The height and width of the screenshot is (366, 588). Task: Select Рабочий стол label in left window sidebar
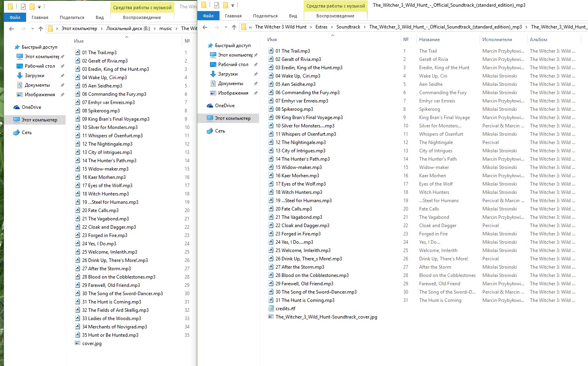pos(40,66)
